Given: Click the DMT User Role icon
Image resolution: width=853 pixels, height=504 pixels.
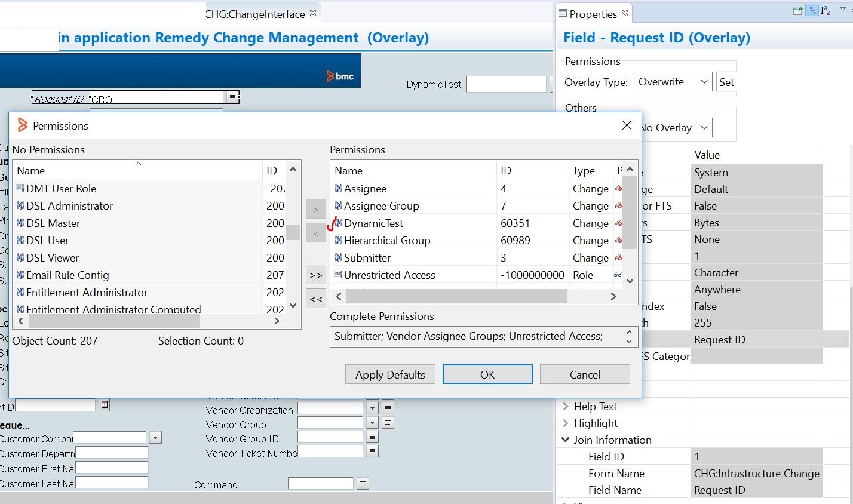Looking at the screenshot, I should [21, 188].
